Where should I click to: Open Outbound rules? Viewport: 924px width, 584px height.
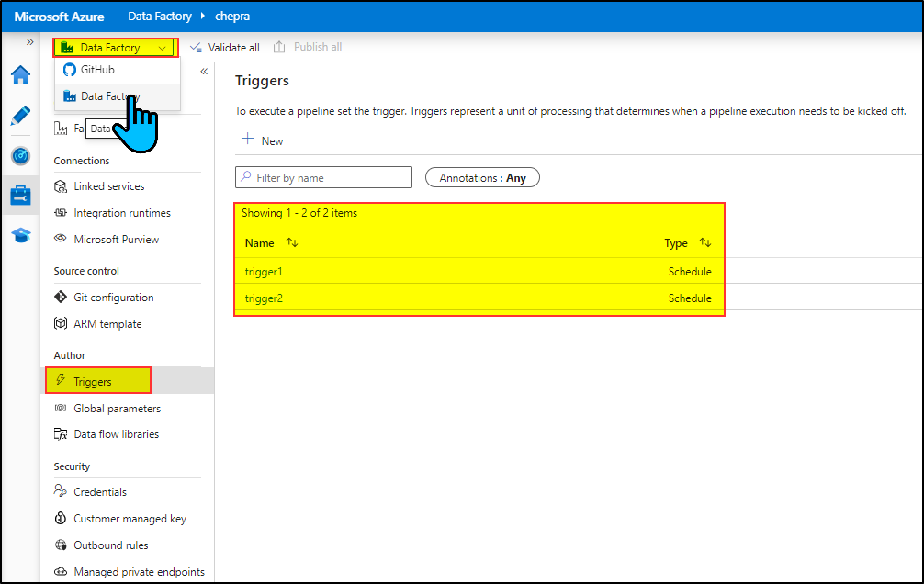[111, 545]
